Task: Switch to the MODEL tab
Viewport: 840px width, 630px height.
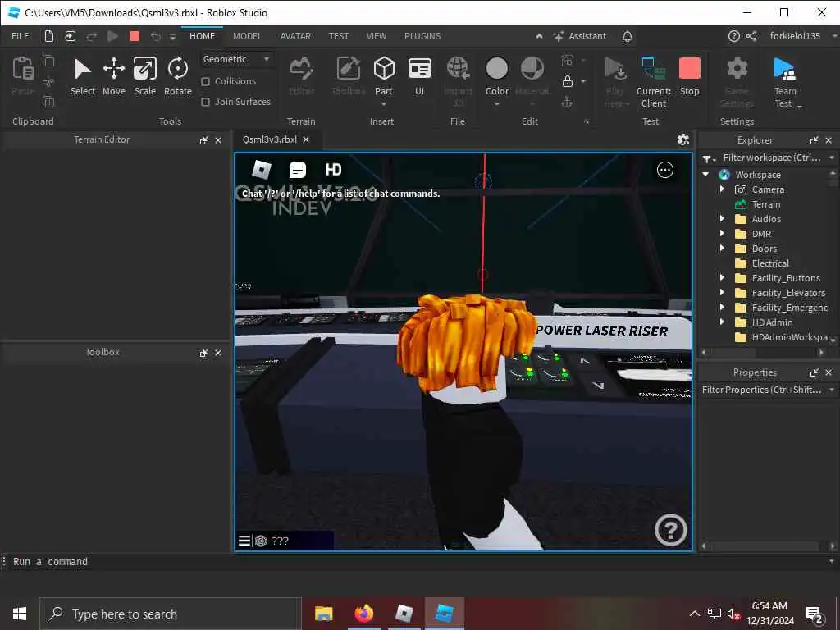Action: point(248,36)
